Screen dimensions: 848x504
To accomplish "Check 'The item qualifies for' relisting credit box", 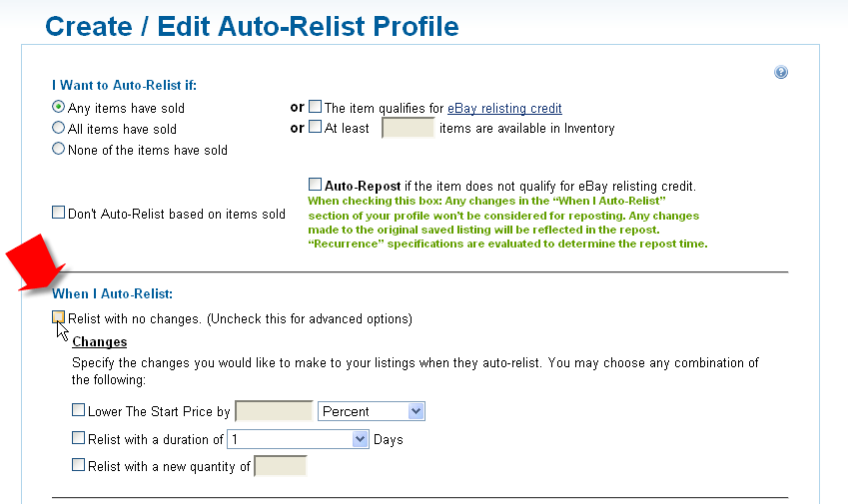I will (x=315, y=107).
